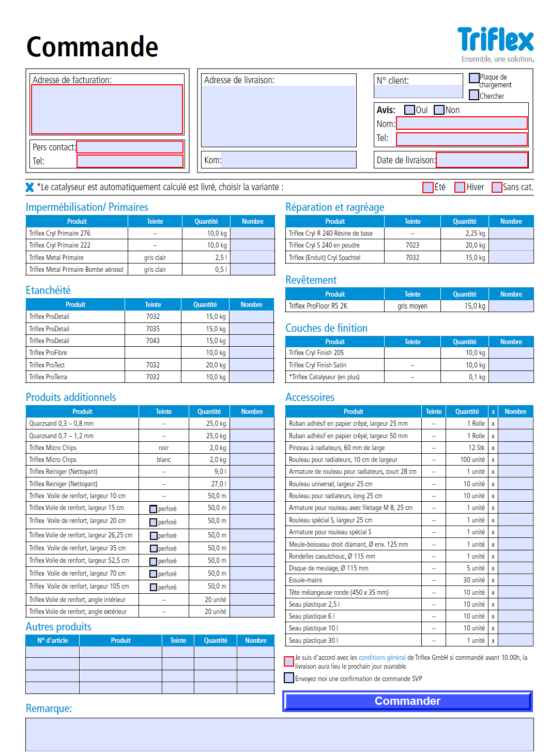The width and height of the screenshot is (550, 756).
Task: Check perforé for Voile largeur 20 cm
Action: click(154, 522)
